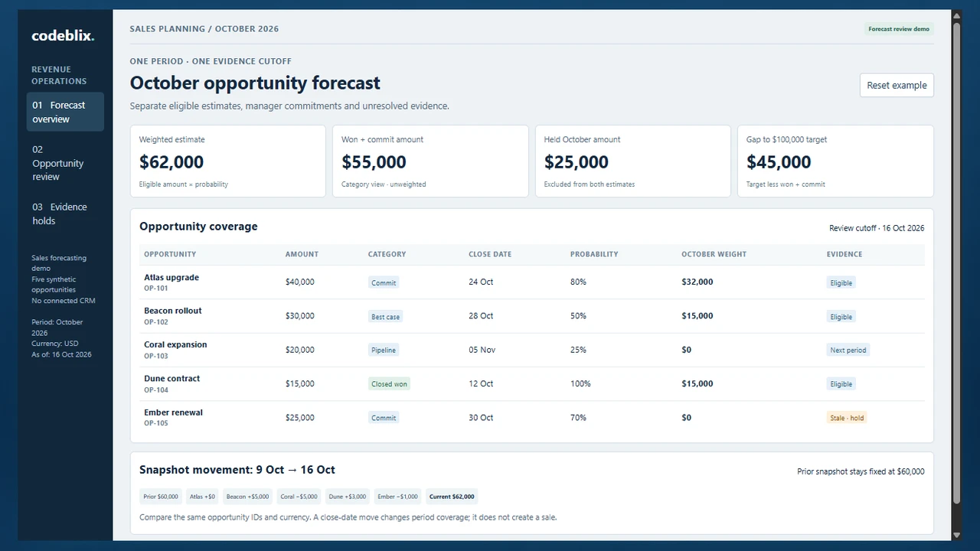Screen dimensions: 980x551
Task: Click the Held October $25,000 value
Action: (x=577, y=162)
